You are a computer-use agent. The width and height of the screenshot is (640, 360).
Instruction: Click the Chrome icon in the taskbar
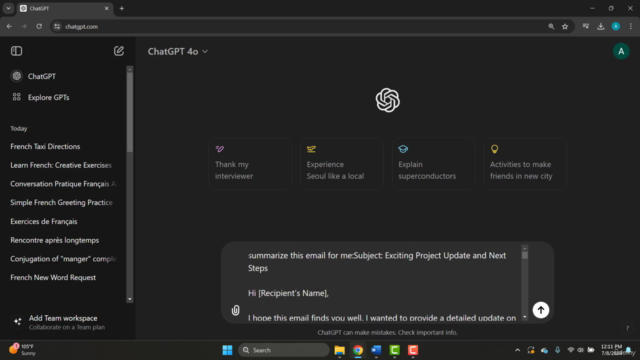(358, 350)
